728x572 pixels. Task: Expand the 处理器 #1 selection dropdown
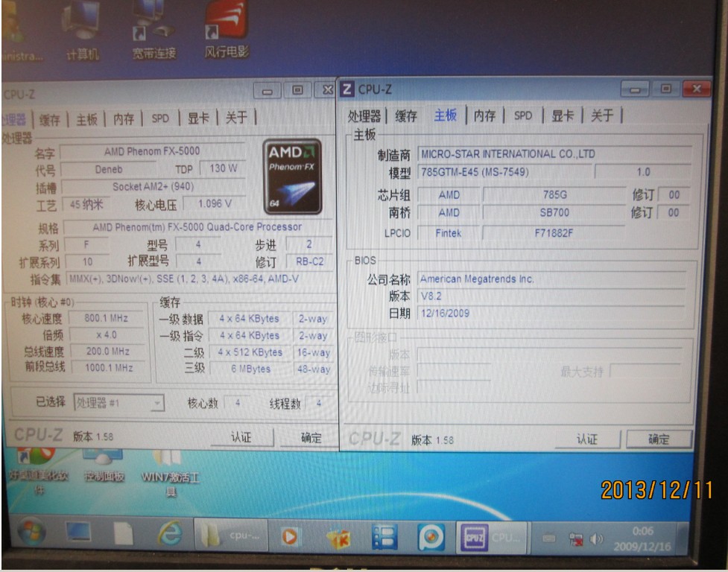coord(119,402)
